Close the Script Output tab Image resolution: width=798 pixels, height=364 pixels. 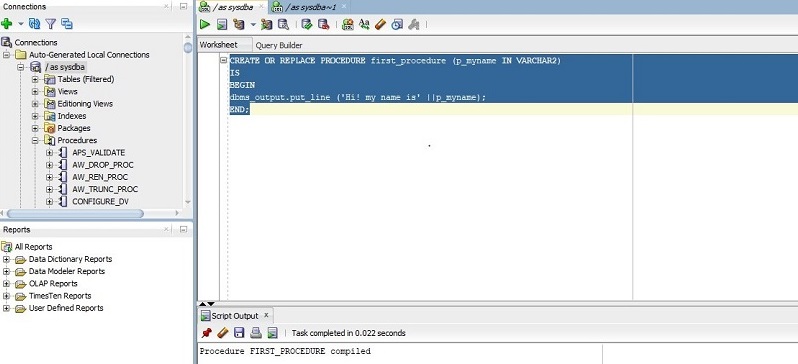tap(266, 315)
